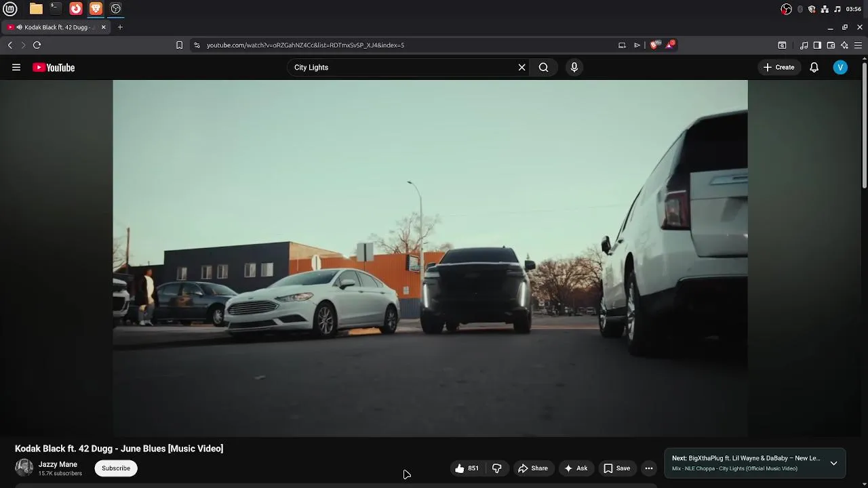
Task: Open system clock showing 03:56
Action: point(854,9)
